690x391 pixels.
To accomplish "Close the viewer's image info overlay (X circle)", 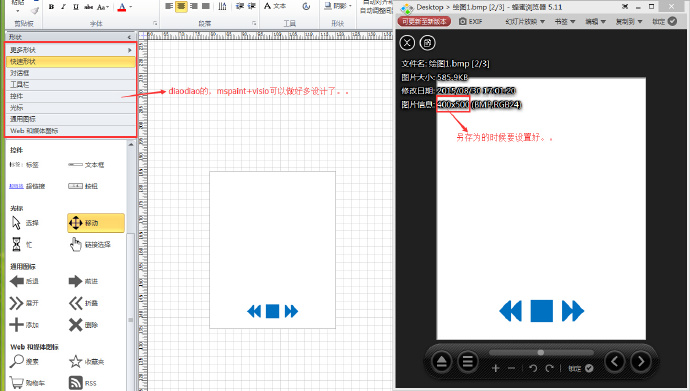I will click(407, 43).
